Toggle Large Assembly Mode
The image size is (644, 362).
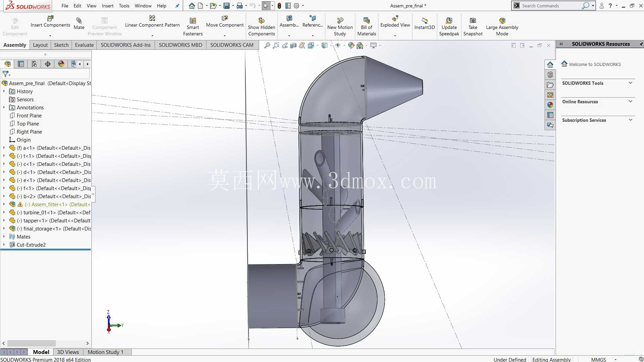pos(502,27)
